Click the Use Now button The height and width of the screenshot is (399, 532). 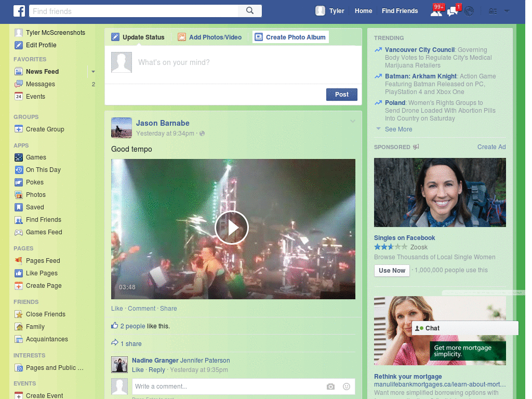(392, 270)
